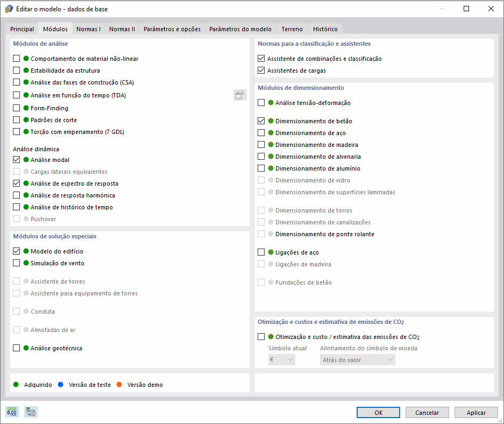Confirm the dialog with OK

[x=378, y=412]
